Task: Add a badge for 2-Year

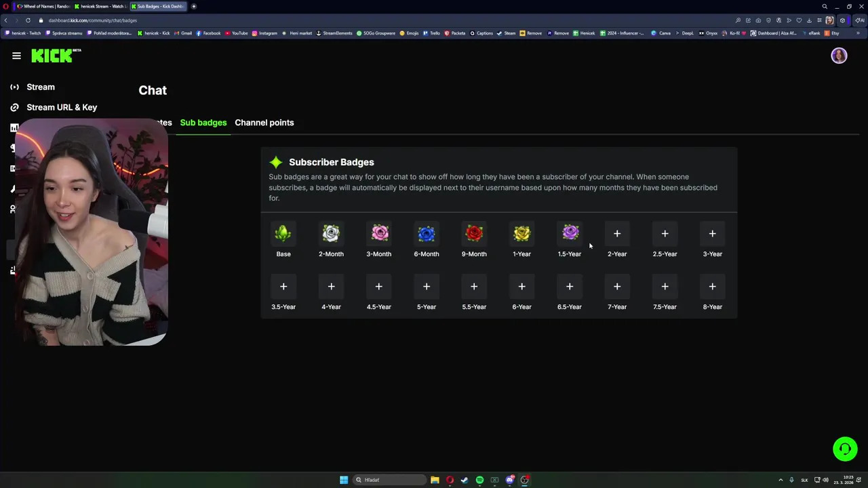Action: 617,234
